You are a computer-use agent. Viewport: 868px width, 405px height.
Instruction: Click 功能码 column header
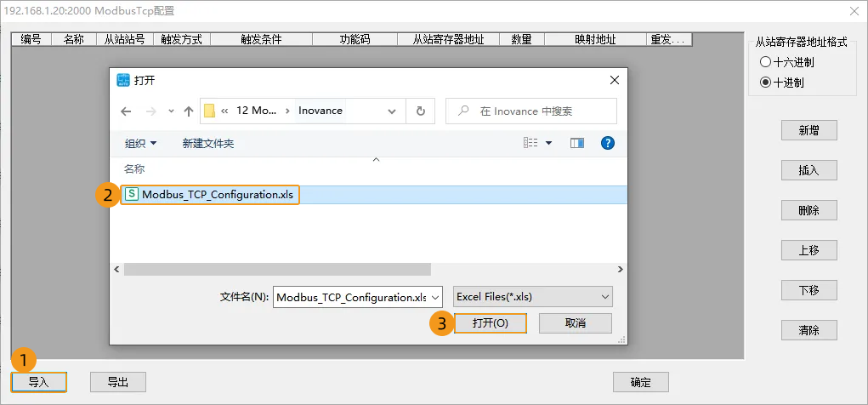[355, 39]
